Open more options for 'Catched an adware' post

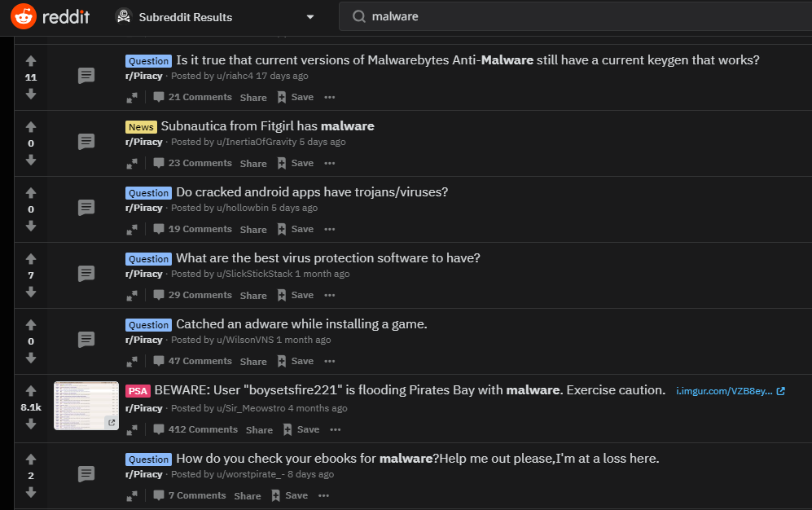pyautogui.click(x=330, y=362)
